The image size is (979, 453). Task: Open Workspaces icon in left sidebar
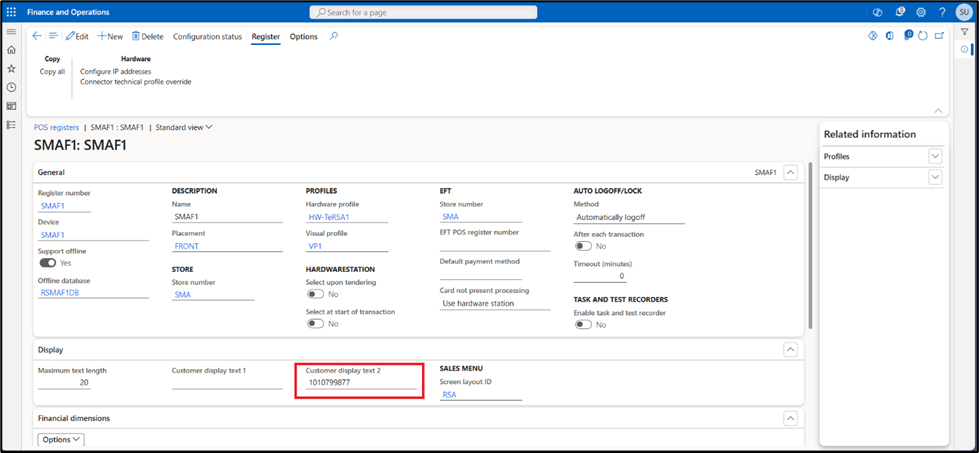tap(11, 106)
